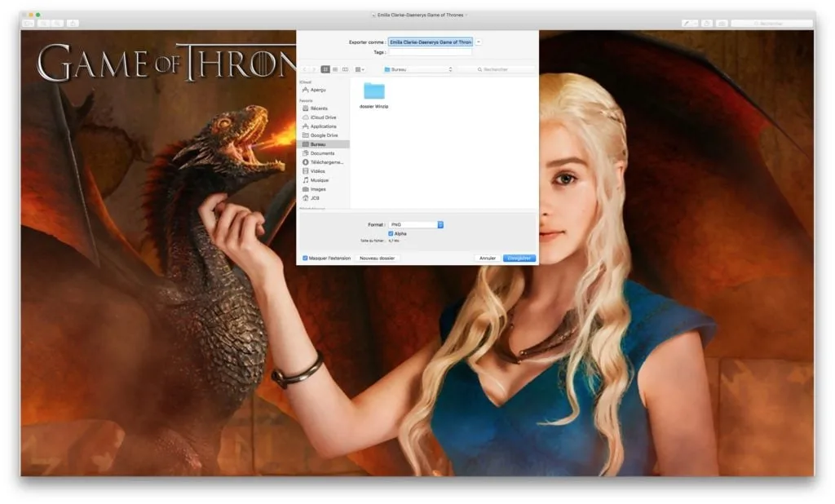The width and height of the screenshot is (835, 504).
Task: Toggle the Alpha checkbox
Action: [391, 233]
